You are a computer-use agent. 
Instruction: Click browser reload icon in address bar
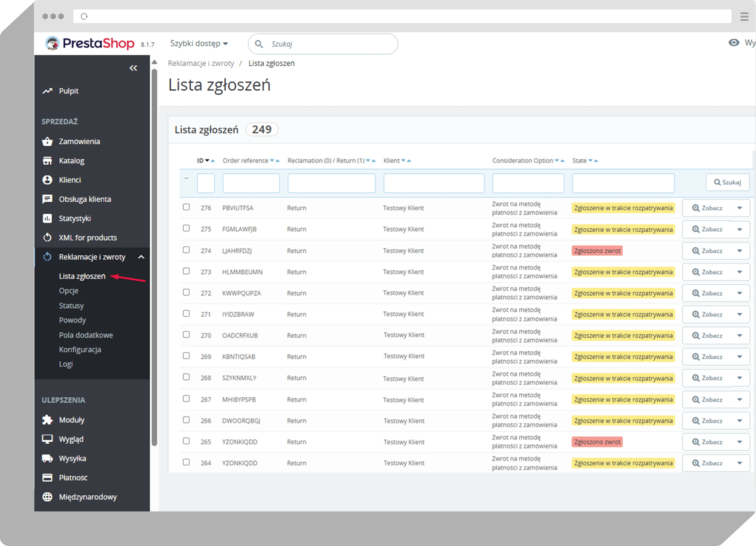[x=84, y=16]
